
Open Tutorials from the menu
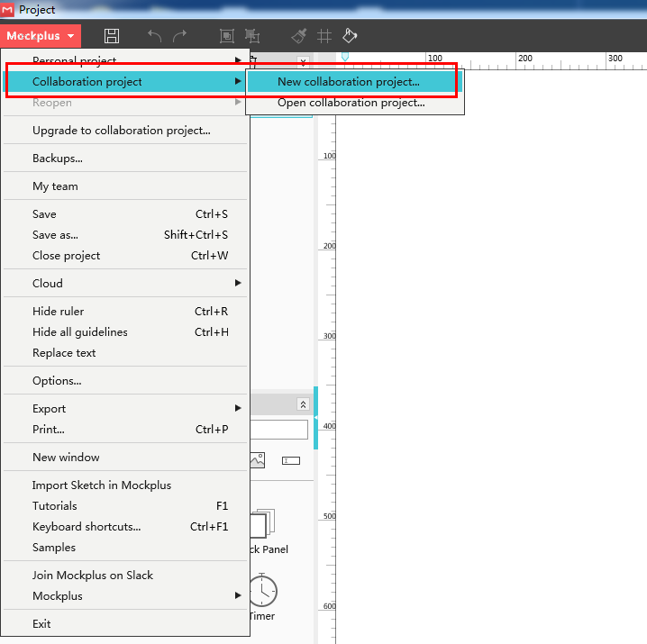coord(125,506)
